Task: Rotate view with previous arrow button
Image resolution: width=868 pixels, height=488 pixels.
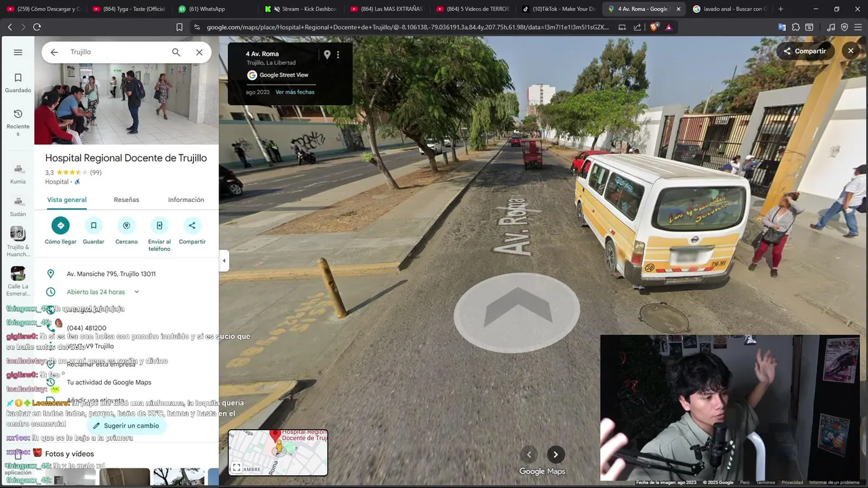Action: click(x=529, y=455)
